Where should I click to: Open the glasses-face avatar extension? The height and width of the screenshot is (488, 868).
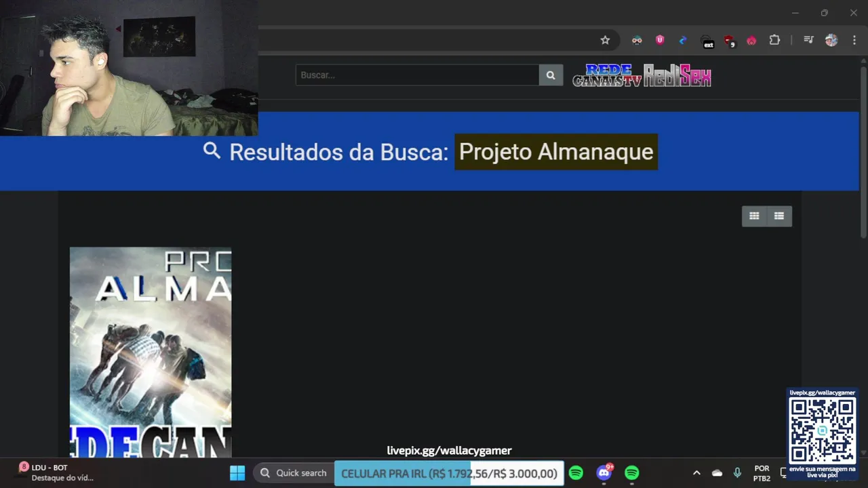(x=637, y=40)
